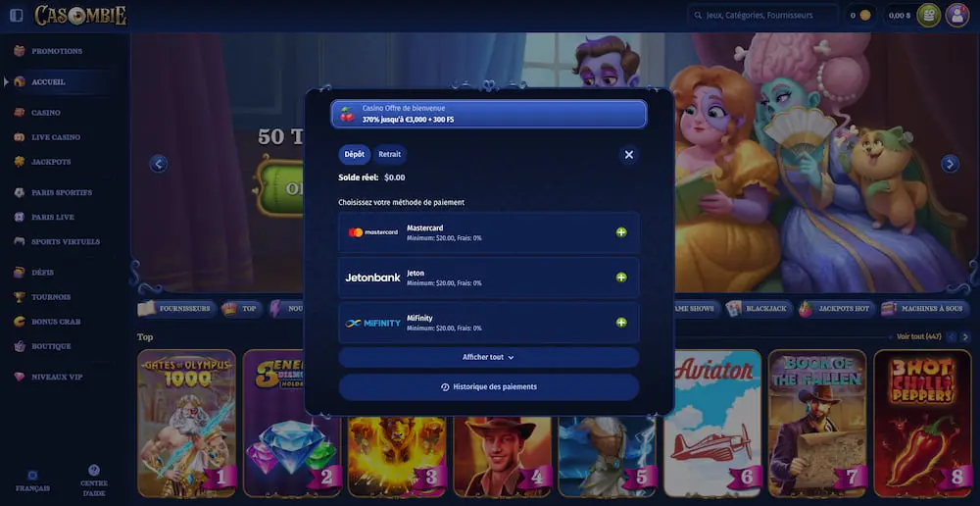Click the Voir tout (447) link
The image size is (980, 506).
pyautogui.click(x=919, y=336)
